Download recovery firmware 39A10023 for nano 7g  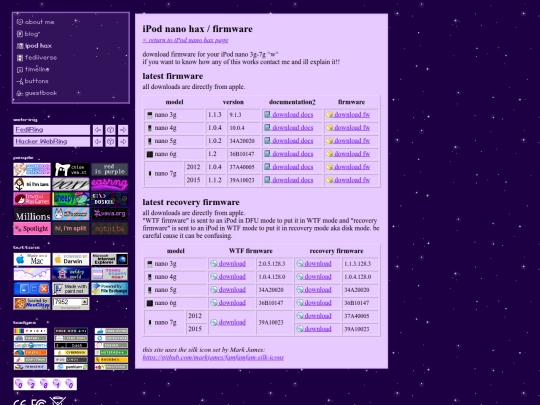pyautogui.click(x=314, y=329)
